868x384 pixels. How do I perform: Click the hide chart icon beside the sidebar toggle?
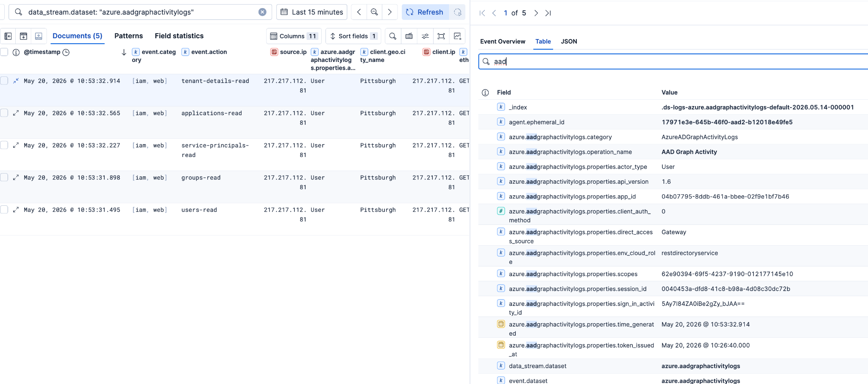tap(24, 36)
